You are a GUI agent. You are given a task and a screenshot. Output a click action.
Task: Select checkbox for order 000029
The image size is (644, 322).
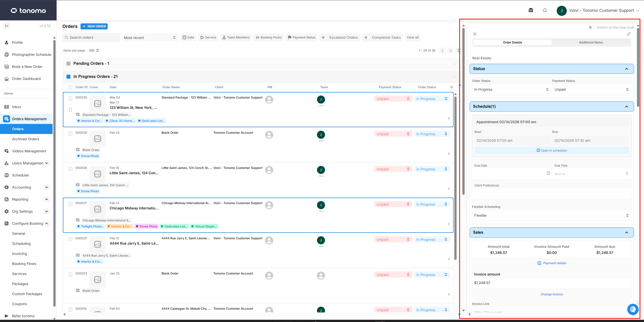(x=70, y=134)
